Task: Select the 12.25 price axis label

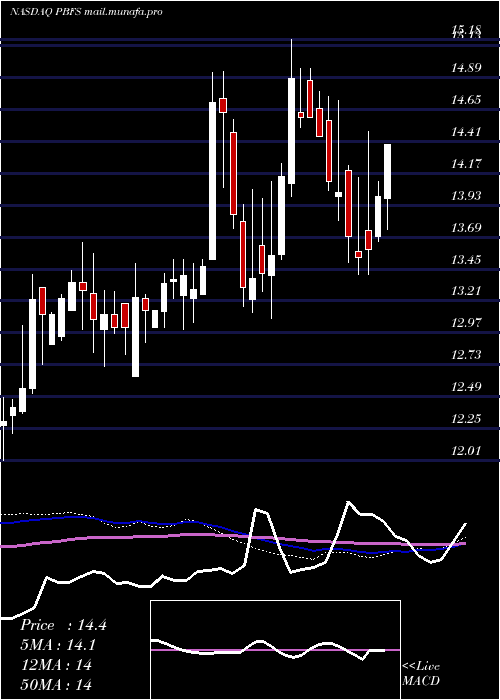Action: click(466, 419)
